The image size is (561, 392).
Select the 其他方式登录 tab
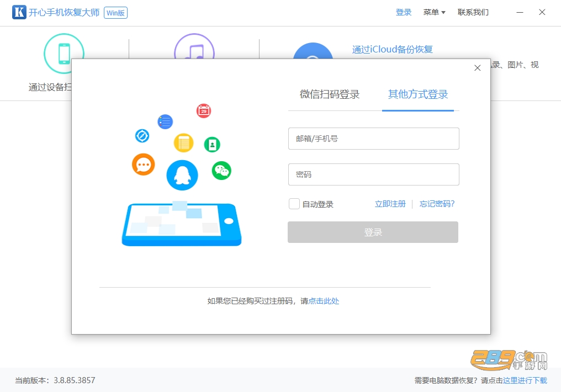click(418, 94)
